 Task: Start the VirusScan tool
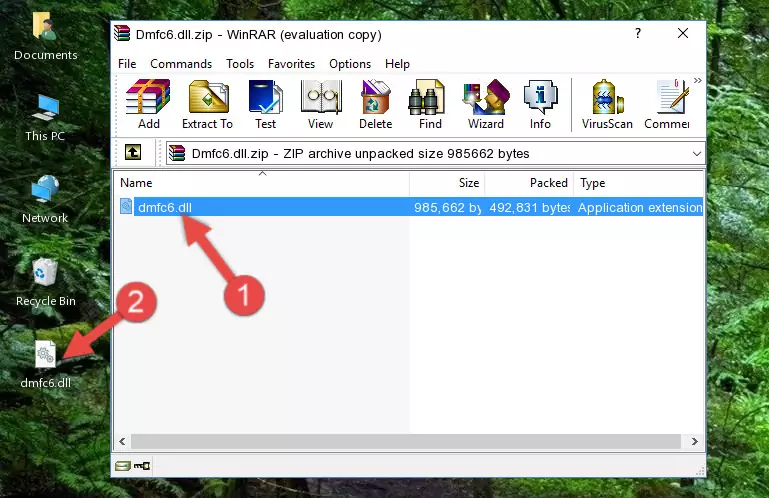click(607, 104)
